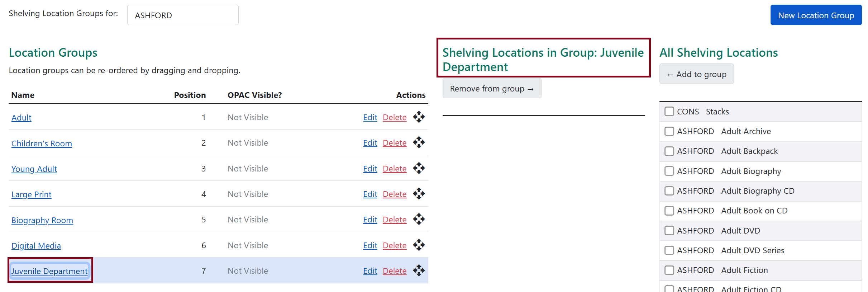The image size is (868, 292).
Task: Check the CONS Stacks checkbox
Action: tap(669, 112)
